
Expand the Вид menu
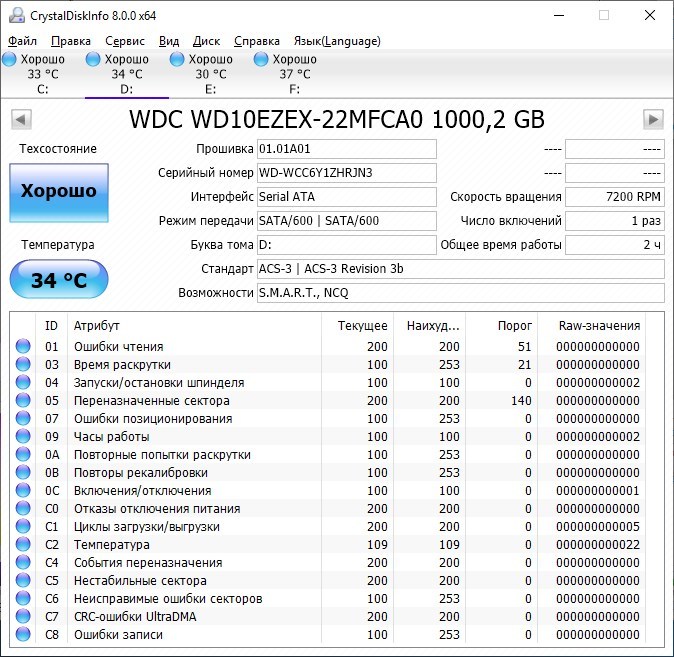[x=169, y=41]
